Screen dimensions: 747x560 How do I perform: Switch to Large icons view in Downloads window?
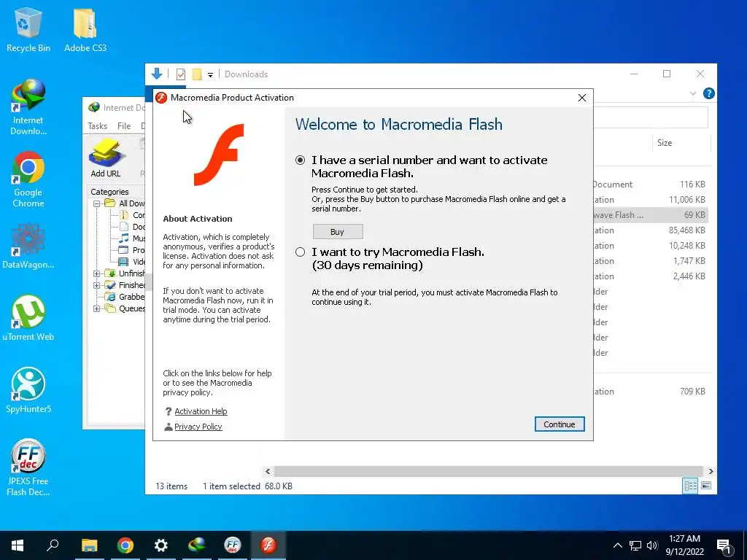706,486
